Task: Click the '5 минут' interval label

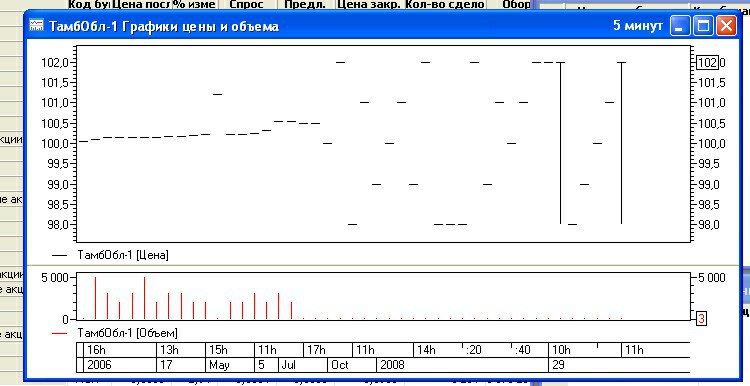Action: click(638, 26)
